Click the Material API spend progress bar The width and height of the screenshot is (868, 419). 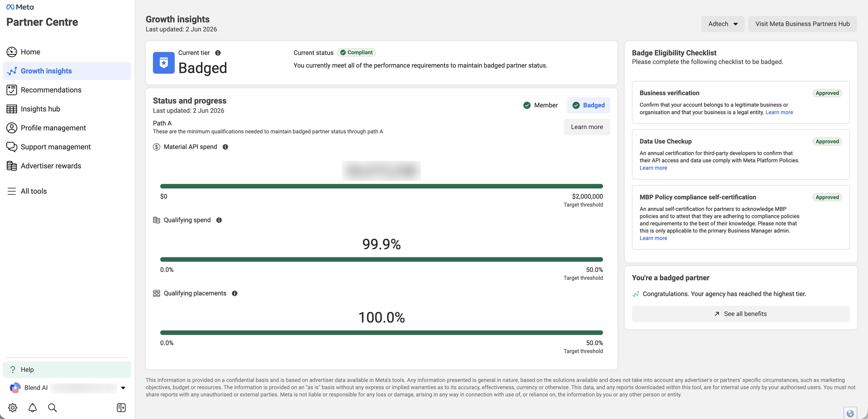click(382, 186)
